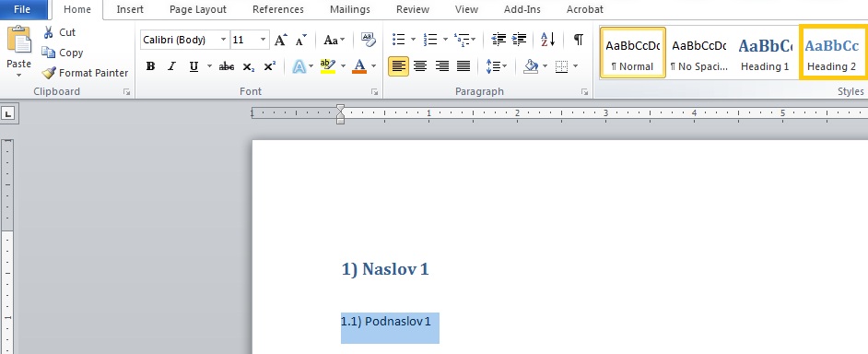Toggle italic formatting
Viewport: 868px width, 354px height.
171,66
